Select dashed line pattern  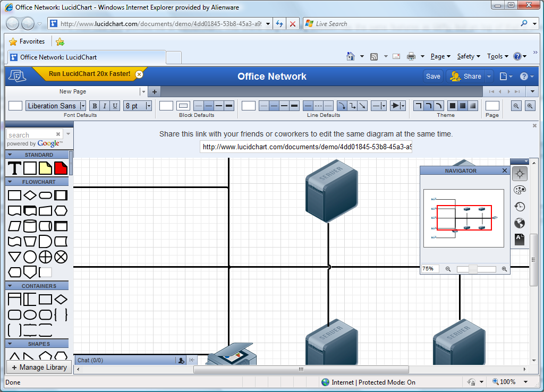click(x=318, y=106)
